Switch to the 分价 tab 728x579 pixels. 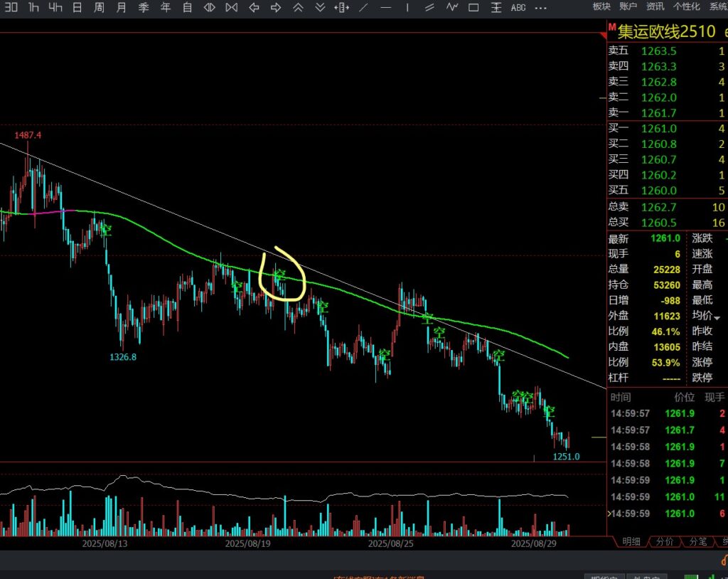pyautogui.click(x=665, y=541)
